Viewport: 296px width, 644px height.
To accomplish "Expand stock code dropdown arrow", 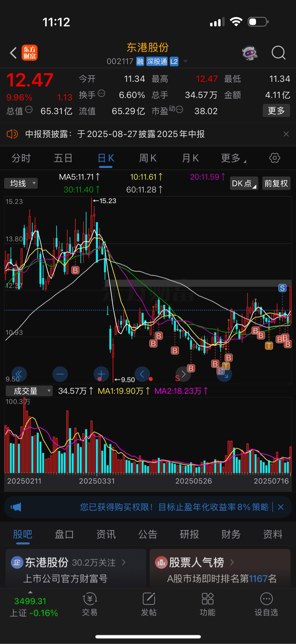I will click(185, 62).
